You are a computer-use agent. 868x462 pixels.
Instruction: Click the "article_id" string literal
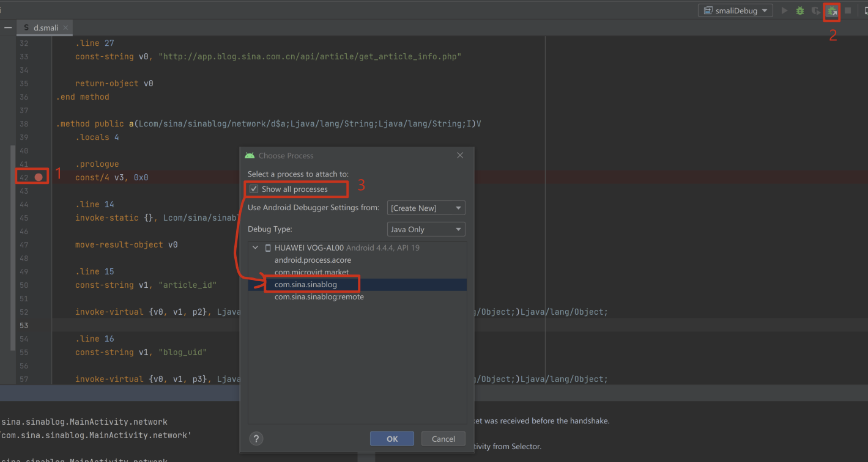(x=187, y=285)
